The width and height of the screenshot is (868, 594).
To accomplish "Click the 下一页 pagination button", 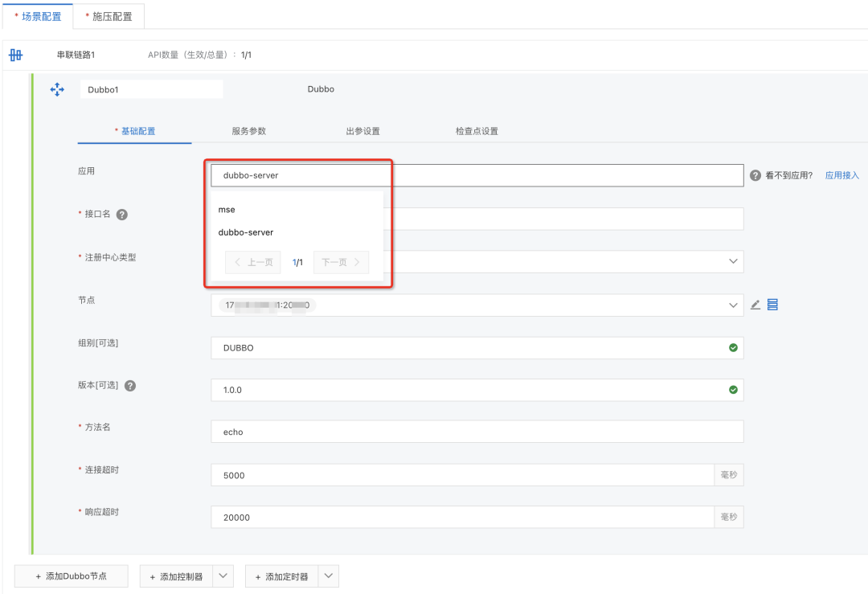I will click(341, 262).
